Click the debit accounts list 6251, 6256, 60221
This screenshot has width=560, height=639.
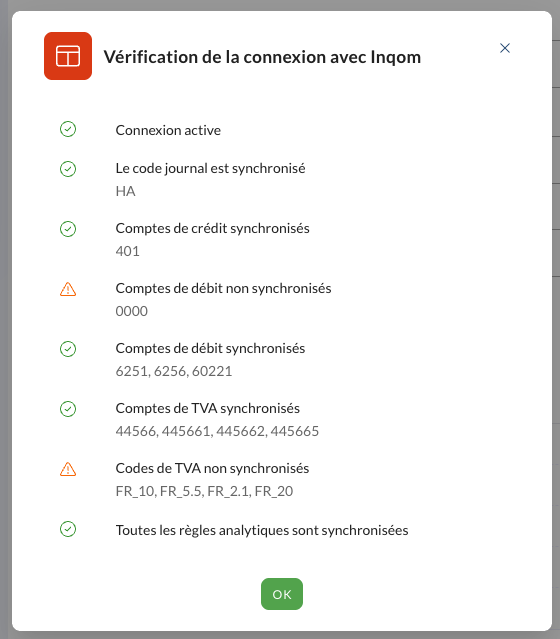174,371
